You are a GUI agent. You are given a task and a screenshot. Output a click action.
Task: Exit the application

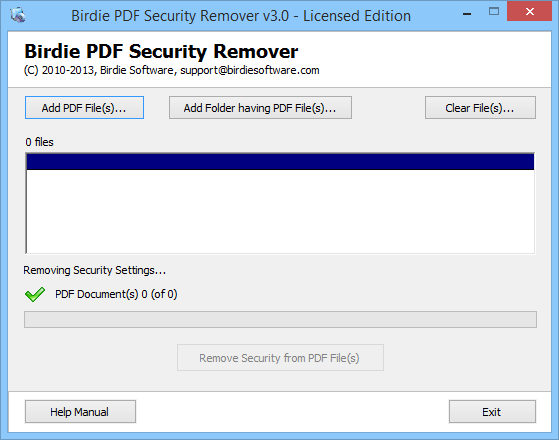pyautogui.click(x=492, y=412)
